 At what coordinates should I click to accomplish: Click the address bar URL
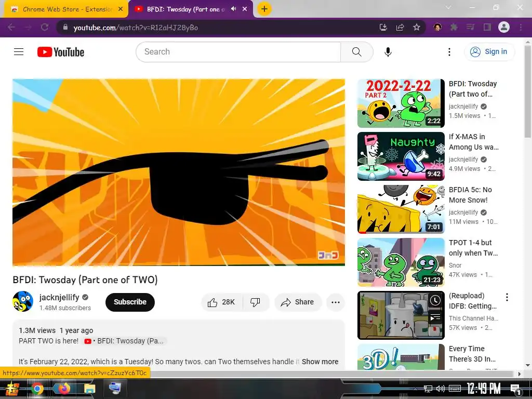pos(136,28)
